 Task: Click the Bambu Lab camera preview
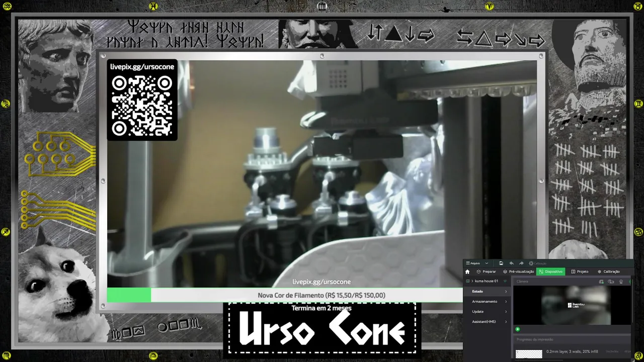point(572,305)
